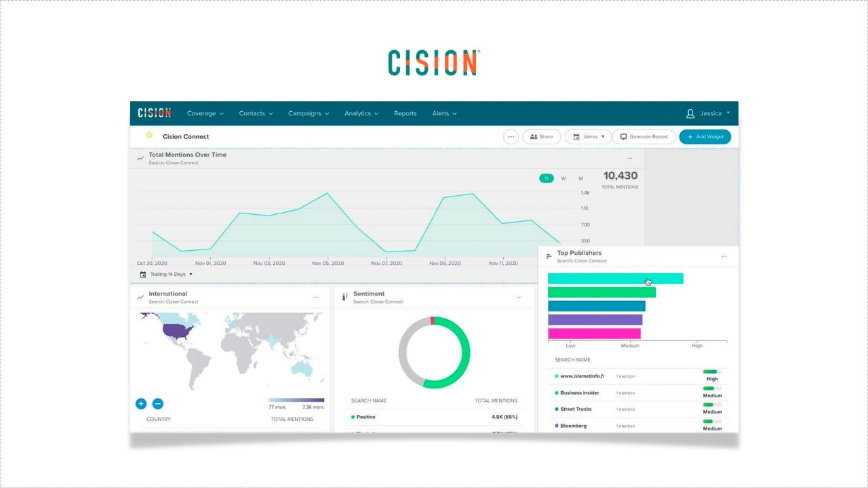Click the 10,430 total mentions value

620,176
